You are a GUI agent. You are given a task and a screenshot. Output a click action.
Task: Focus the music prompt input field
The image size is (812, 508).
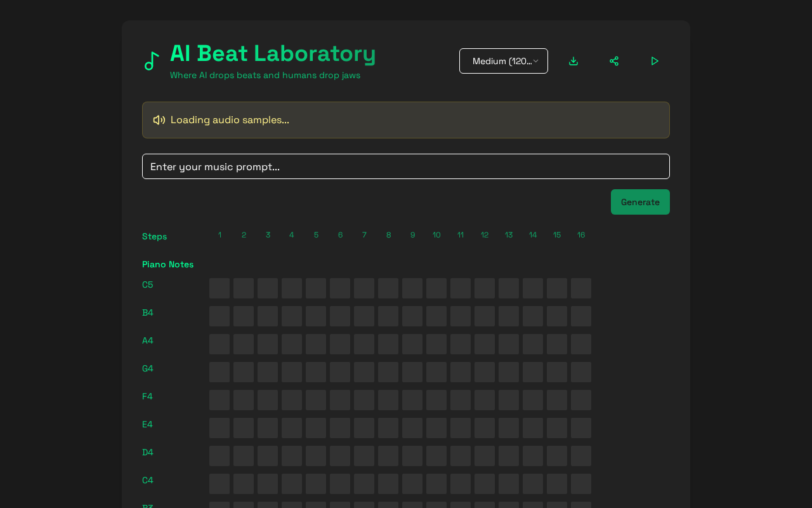tap(406, 166)
